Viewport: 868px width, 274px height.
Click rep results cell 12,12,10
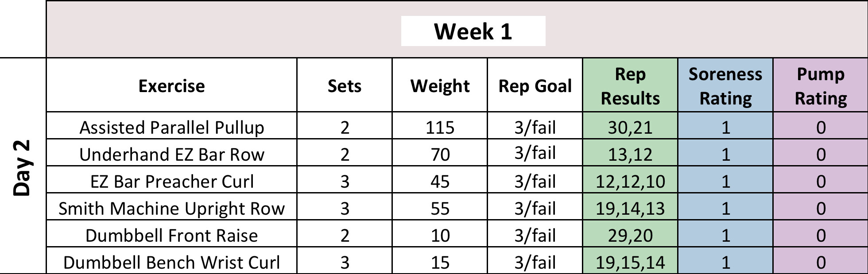point(630,181)
